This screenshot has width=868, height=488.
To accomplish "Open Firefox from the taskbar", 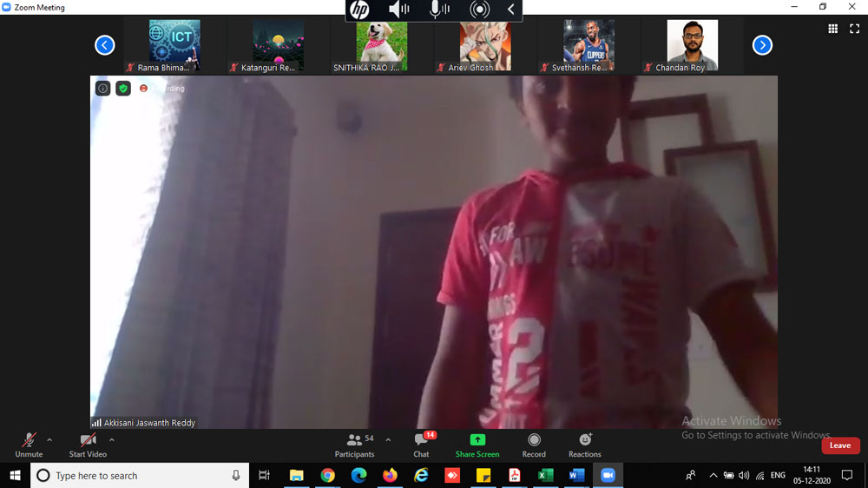I will (390, 475).
